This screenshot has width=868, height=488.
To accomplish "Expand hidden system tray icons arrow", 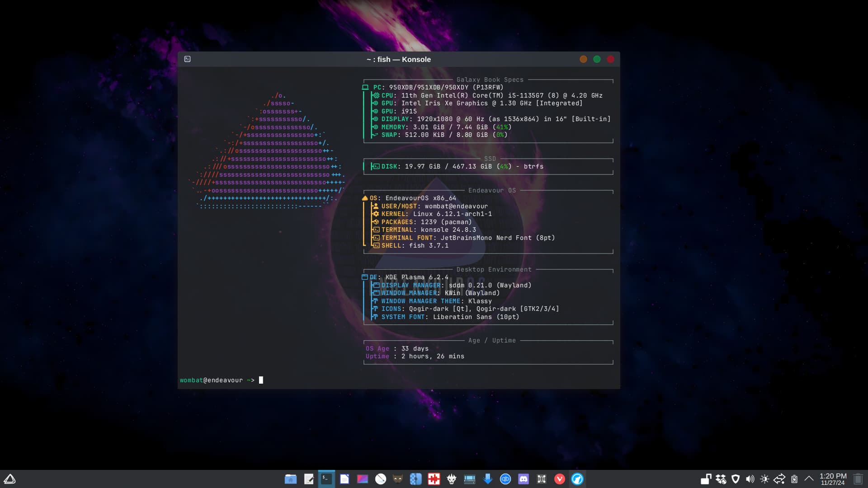I will click(809, 479).
